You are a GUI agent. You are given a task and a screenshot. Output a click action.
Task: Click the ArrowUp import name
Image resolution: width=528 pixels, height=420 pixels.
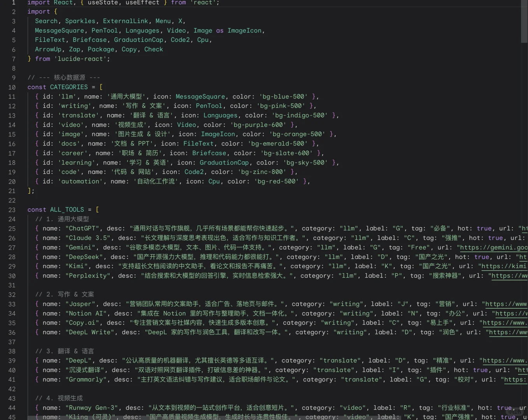[x=48, y=49]
